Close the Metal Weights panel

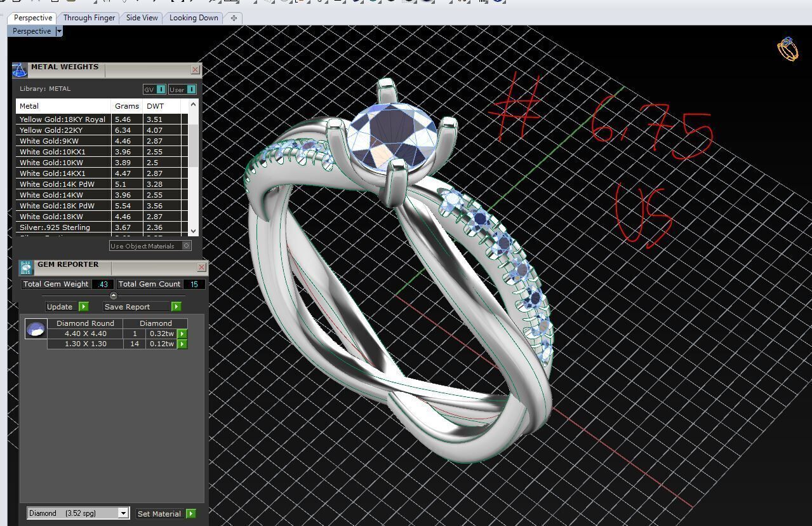tap(195, 70)
